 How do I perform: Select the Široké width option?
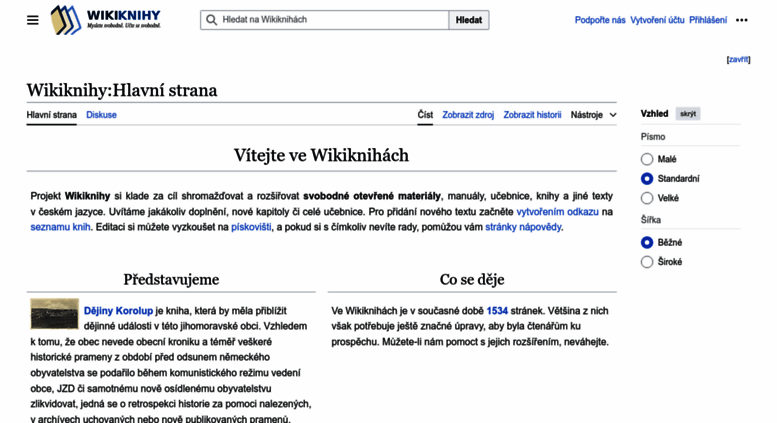click(647, 262)
